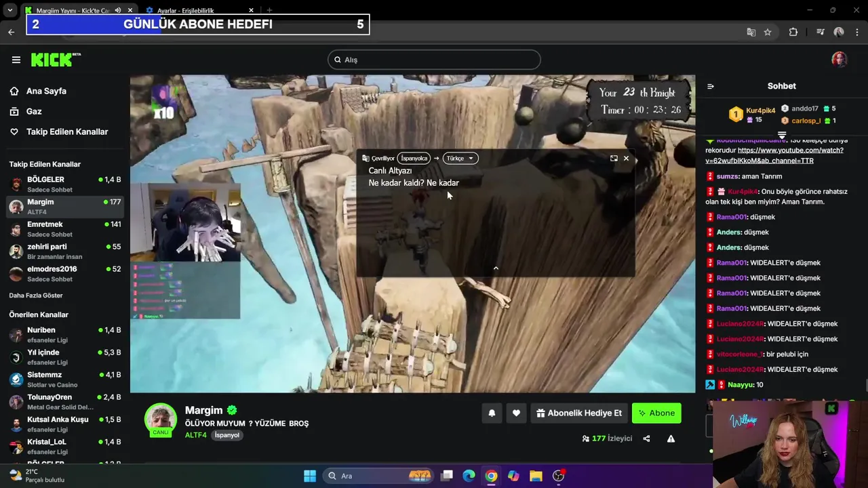The width and height of the screenshot is (868, 488).
Task: Open the user avatar in Kick header
Action: coord(840,60)
